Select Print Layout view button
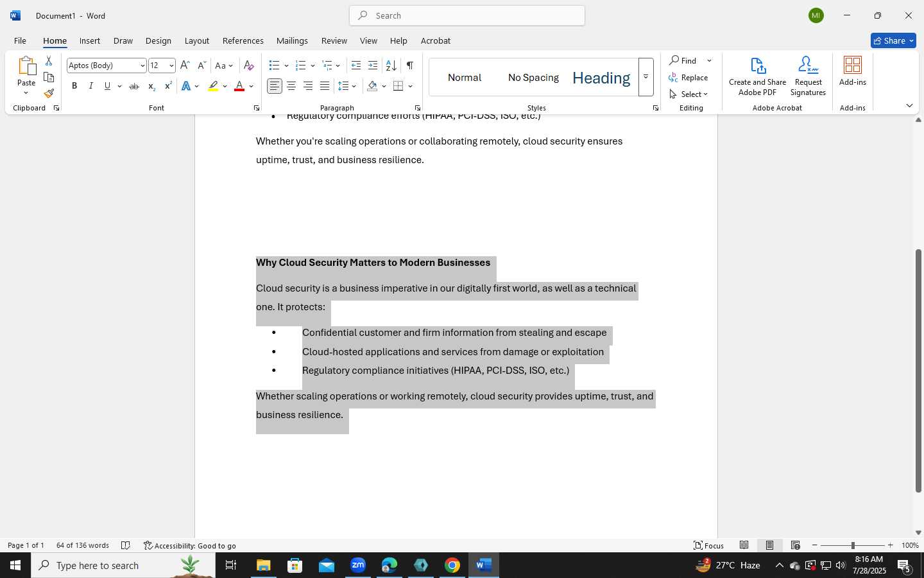Viewport: 924px width, 578px height. click(770, 545)
